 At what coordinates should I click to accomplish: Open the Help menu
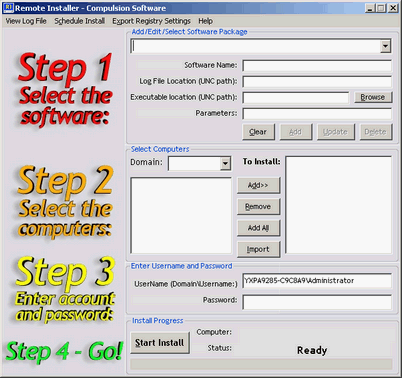click(x=205, y=21)
